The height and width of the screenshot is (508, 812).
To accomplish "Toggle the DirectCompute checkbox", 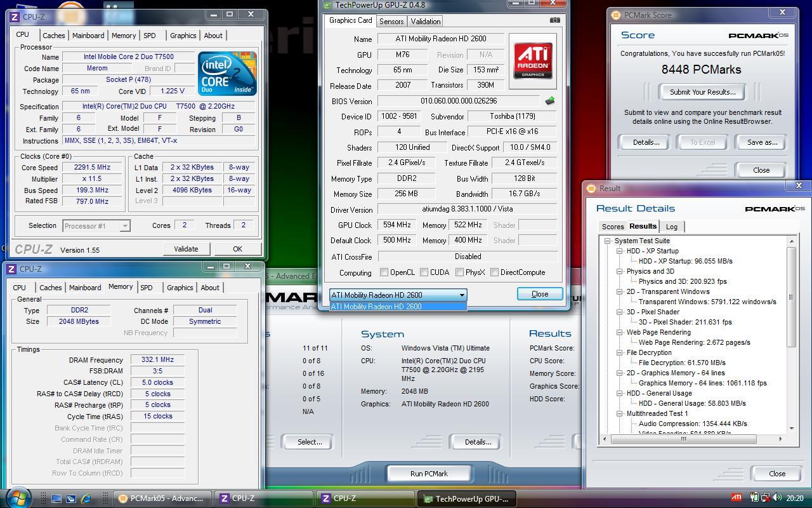I will coord(494,272).
